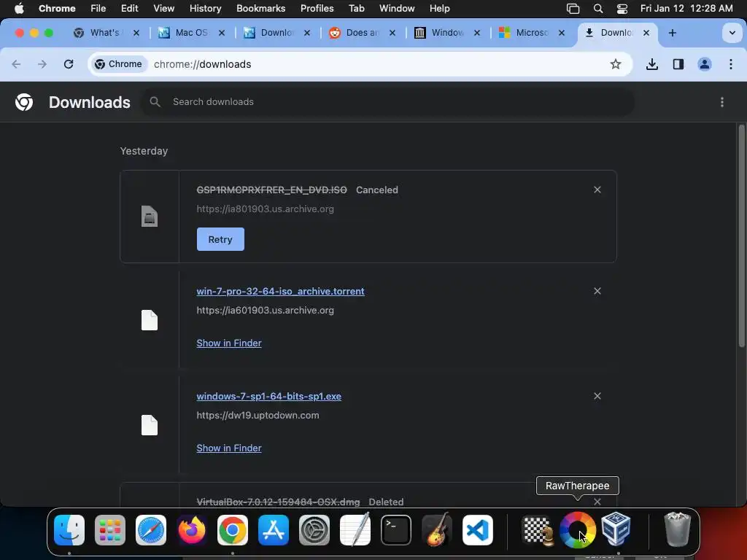Open the profile avatar icon
The height and width of the screenshot is (560, 747).
(x=705, y=64)
